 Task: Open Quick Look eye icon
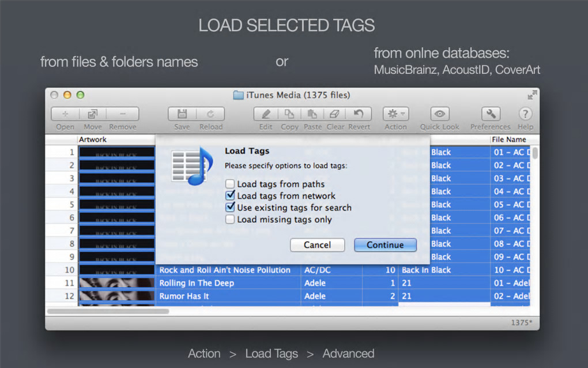(x=439, y=114)
